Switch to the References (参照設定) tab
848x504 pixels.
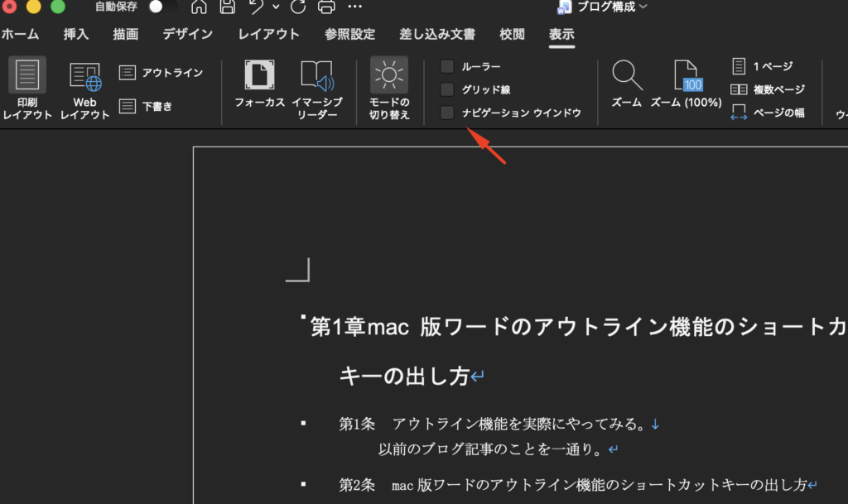[x=349, y=35]
